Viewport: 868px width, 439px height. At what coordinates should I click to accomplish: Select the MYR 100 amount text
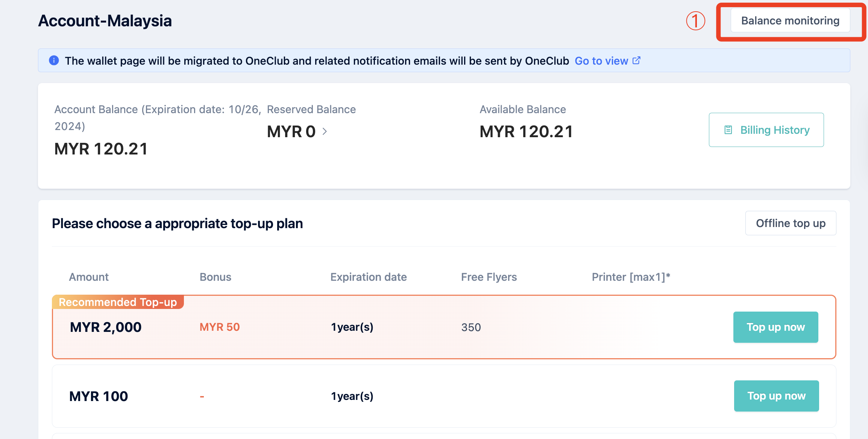(x=99, y=396)
